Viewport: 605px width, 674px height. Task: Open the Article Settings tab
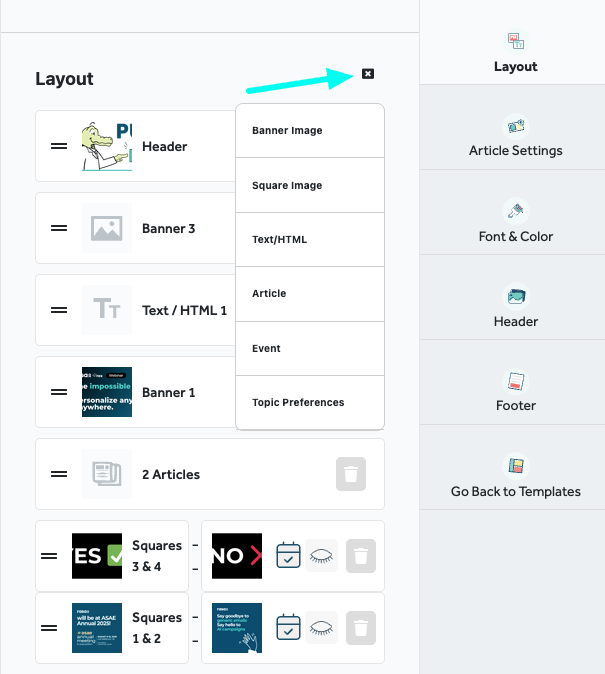[515, 138]
